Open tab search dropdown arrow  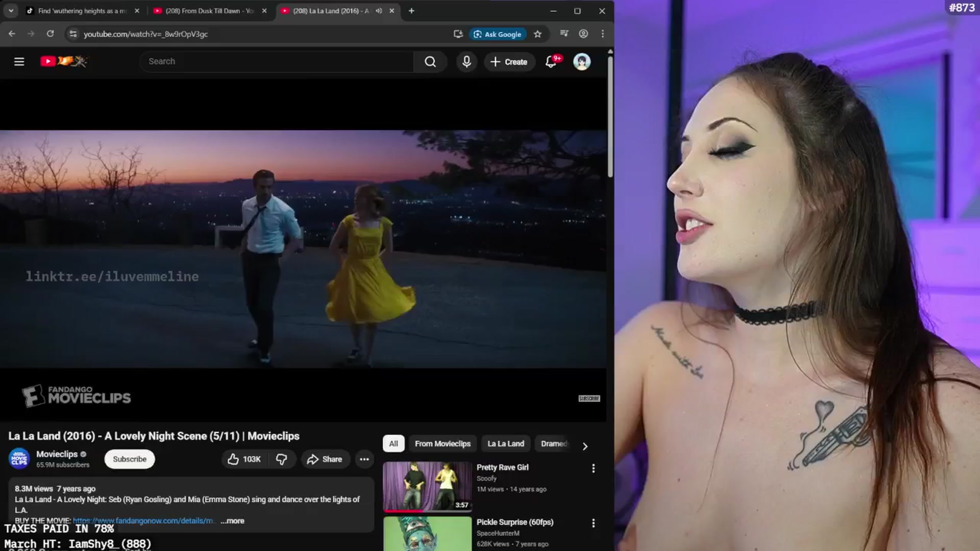(11, 11)
